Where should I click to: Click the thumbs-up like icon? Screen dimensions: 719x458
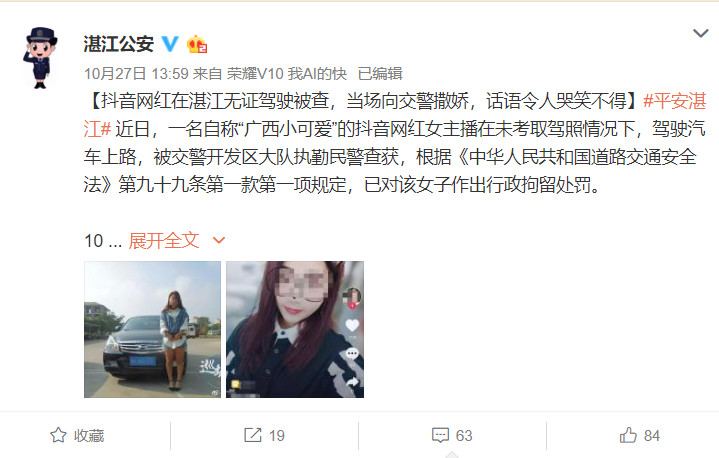[x=628, y=435]
